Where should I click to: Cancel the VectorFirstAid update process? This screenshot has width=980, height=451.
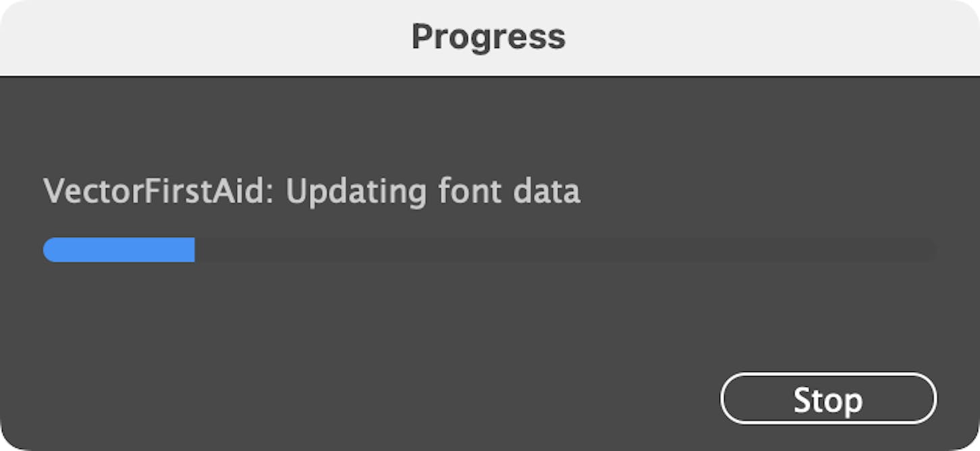pyautogui.click(x=827, y=398)
